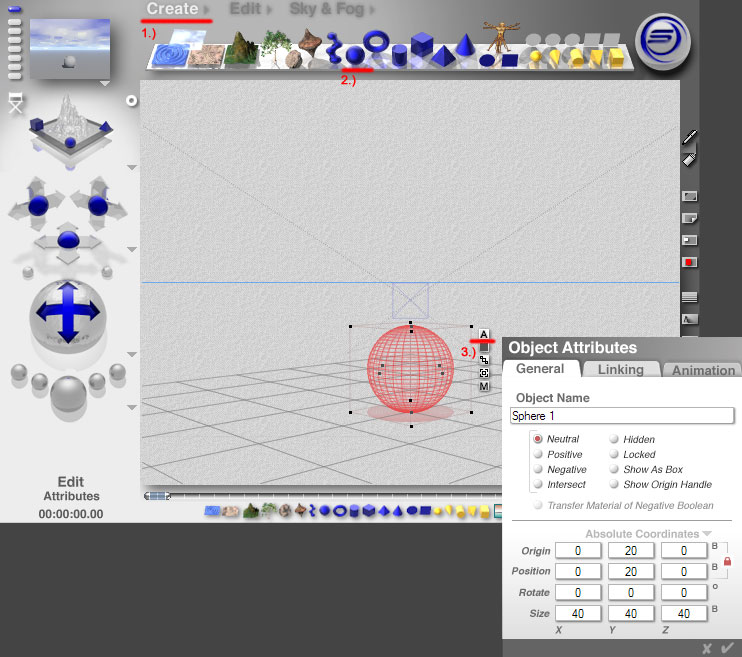Screen dimensions: 742x657
Task: Select the Positive boolean option
Action: pos(539,454)
